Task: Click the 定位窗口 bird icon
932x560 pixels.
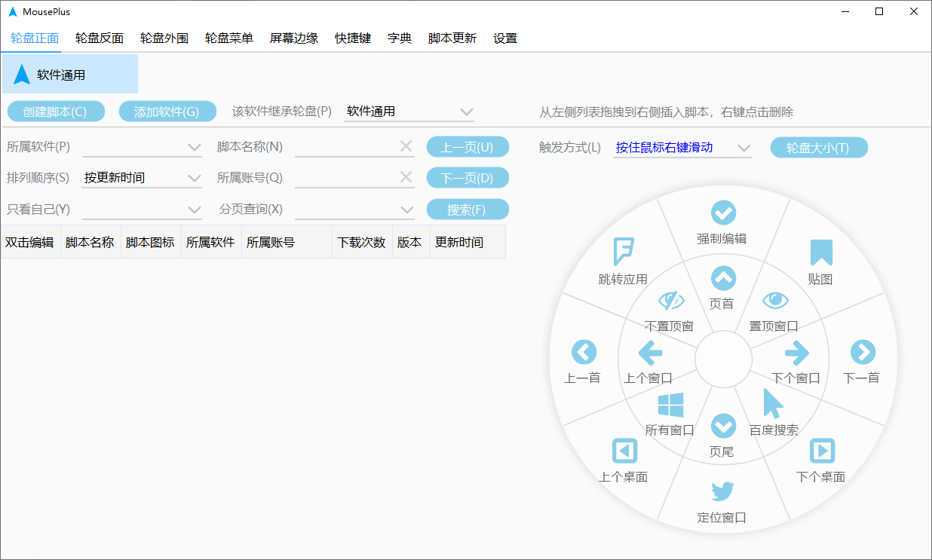Action: click(x=722, y=491)
